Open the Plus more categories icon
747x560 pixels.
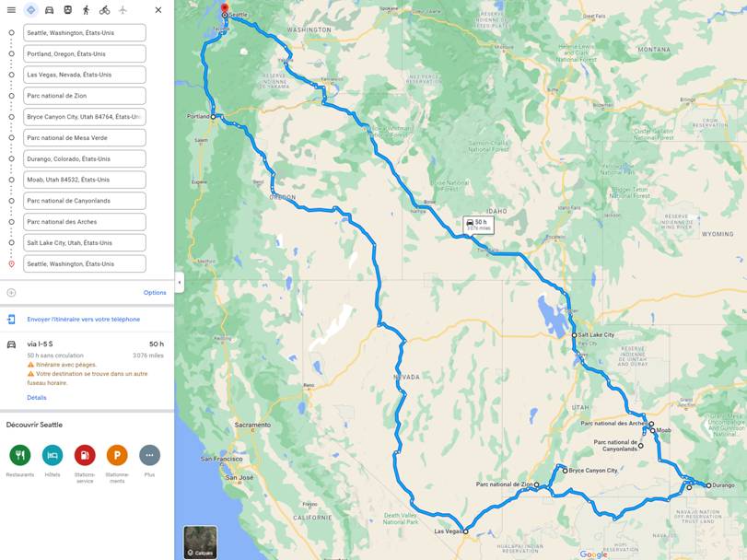(x=149, y=455)
